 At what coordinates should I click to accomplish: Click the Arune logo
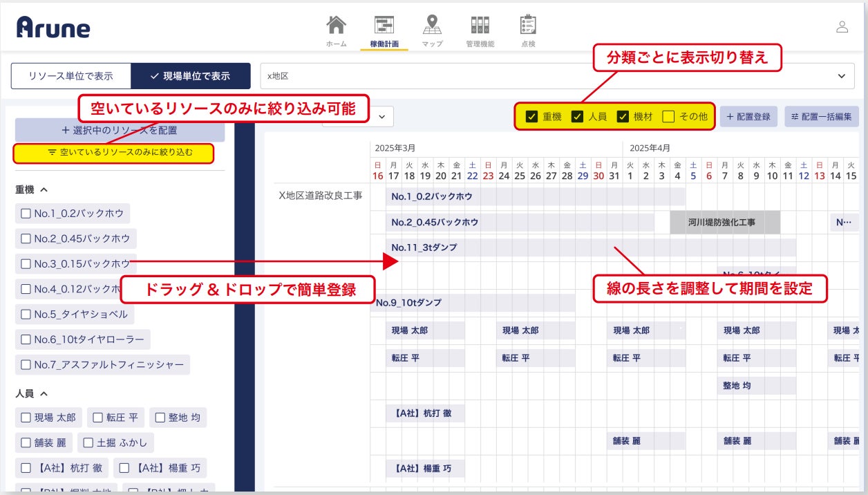pyautogui.click(x=53, y=27)
